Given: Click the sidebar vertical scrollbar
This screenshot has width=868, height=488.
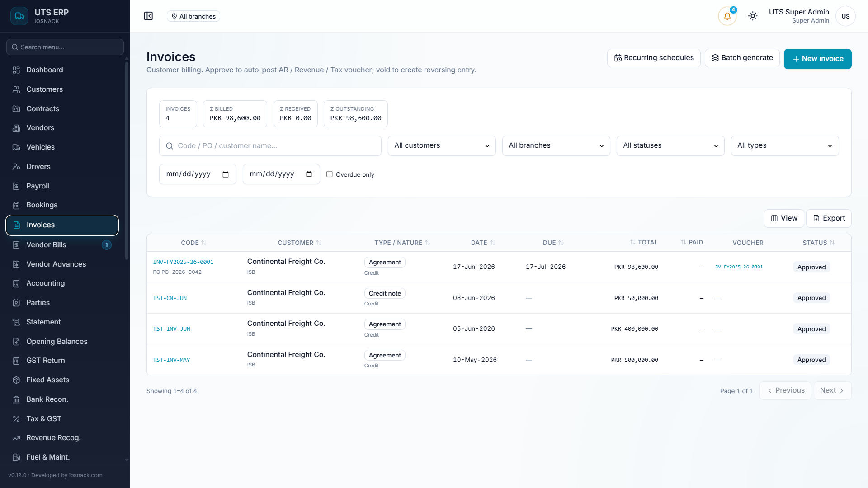Looking at the screenshot, I should (x=127, y=160).
